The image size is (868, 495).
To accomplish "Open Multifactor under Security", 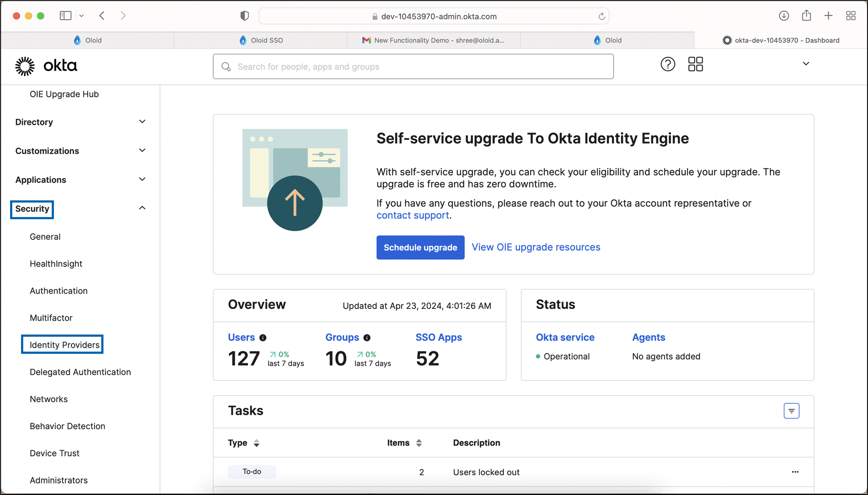I will [51, 318].
